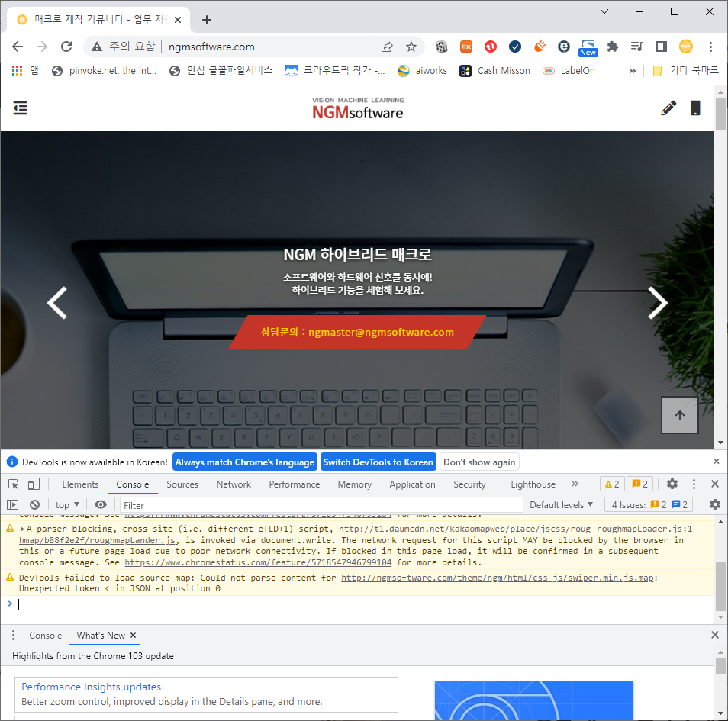The height and width of the screenshot is (721, 728).
Task: Click the warnings count badge in DevTools
Action: [612, 484]
